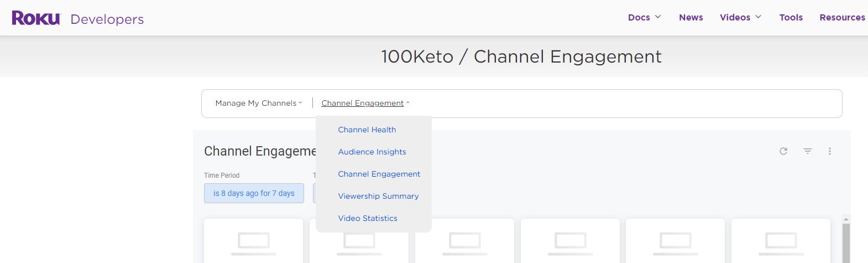Reload the Channel Engagement dashboard

pos(783,151)
